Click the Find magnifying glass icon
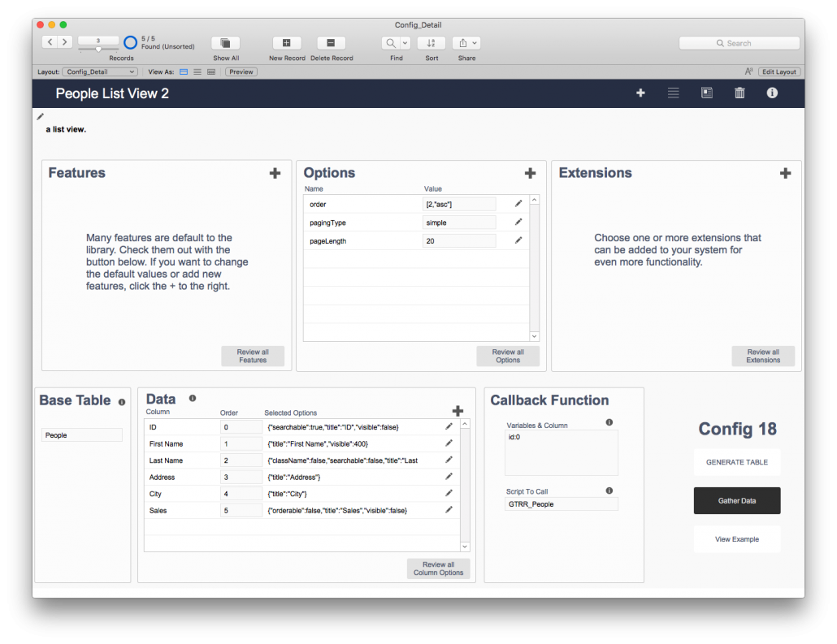 pos(391,42)
